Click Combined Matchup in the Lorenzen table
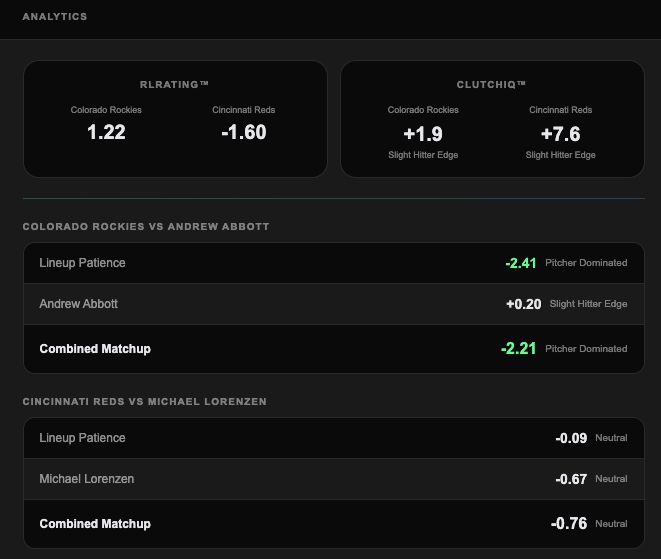Screen dimensions: 661x559 95,524
